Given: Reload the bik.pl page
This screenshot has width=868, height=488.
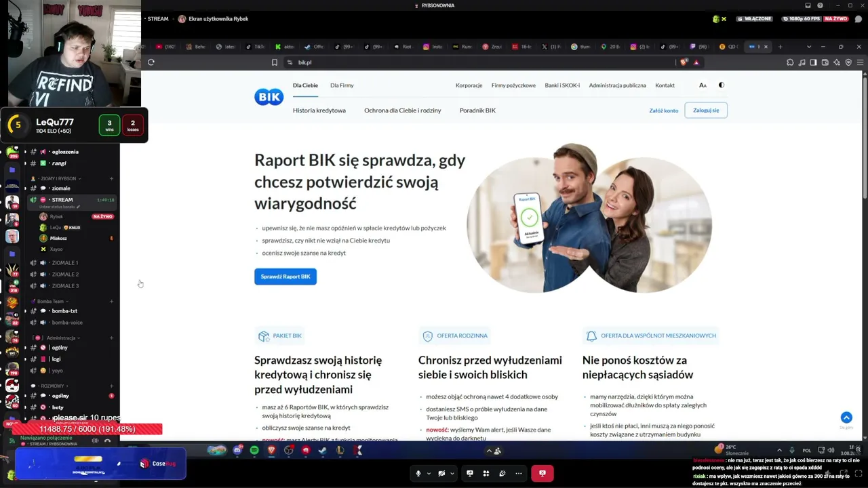Looking at the screenshot, I should click(151, 62).
